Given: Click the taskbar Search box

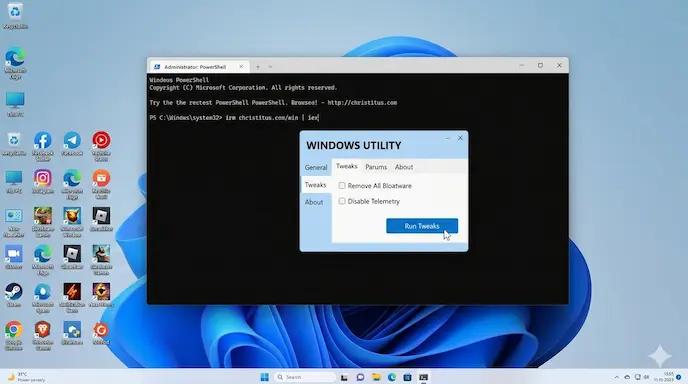Looking at the screenshot, I should click(x=305, y=377).
